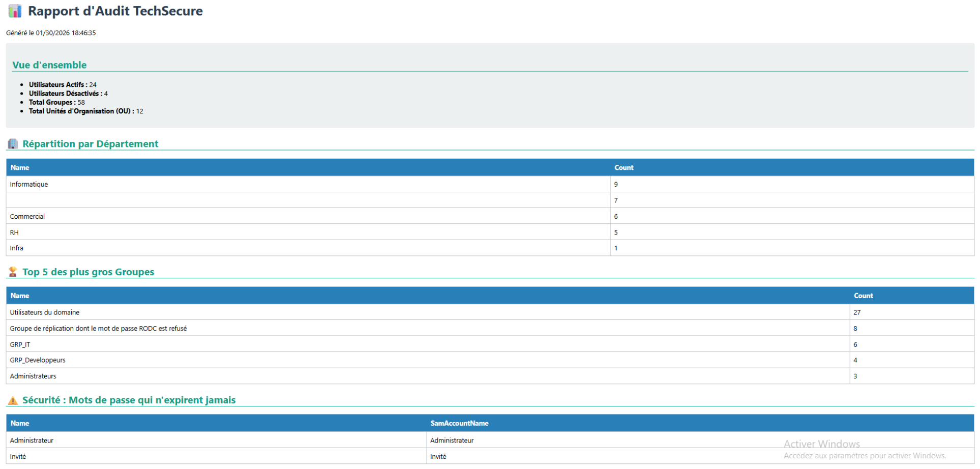
Task: Click the Total Groupes summary line
Action: [x=56, y=102]
